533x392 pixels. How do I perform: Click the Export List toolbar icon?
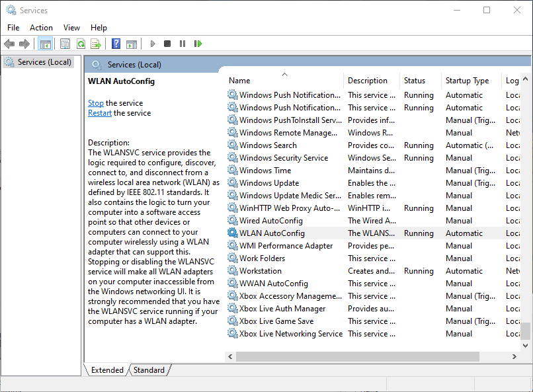[96, 44]
